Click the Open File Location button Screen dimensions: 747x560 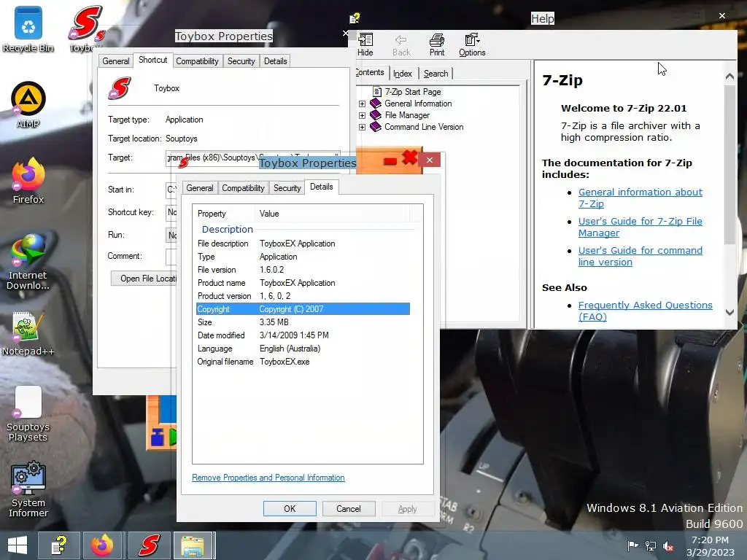[x=144, y=279]
